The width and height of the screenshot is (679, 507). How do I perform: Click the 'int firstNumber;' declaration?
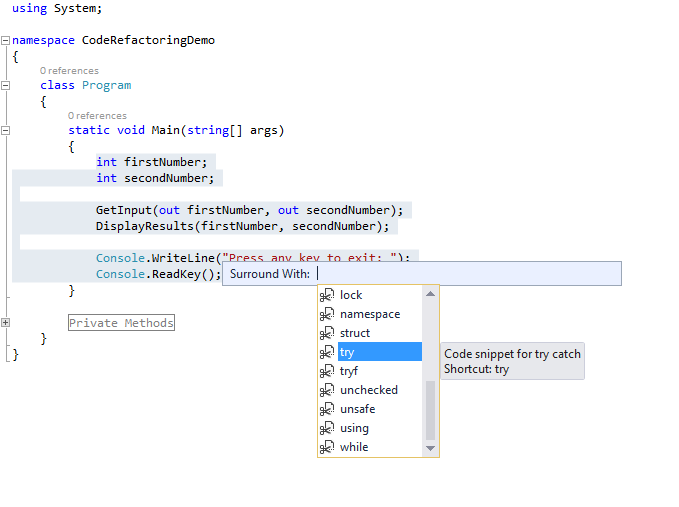[x=152, y=162]
